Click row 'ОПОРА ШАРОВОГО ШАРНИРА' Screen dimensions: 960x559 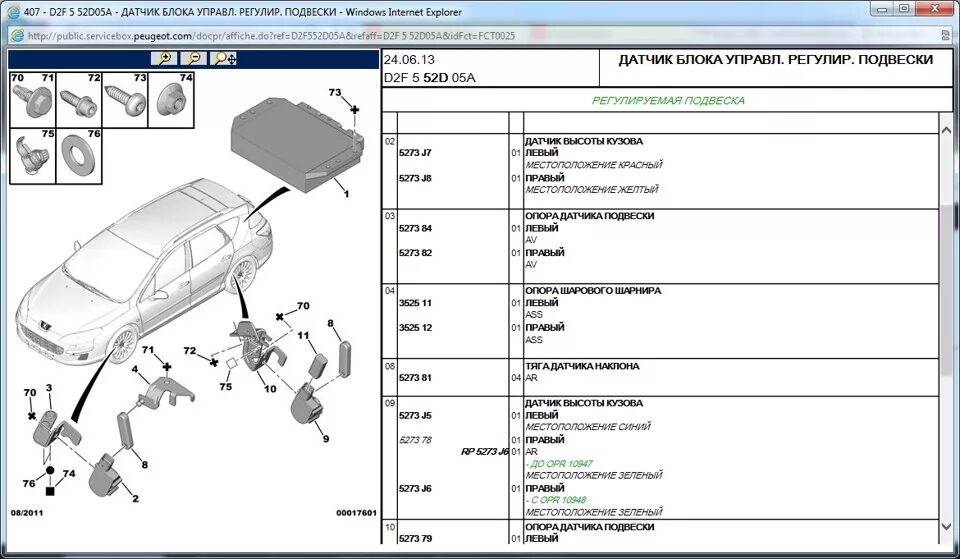[593, 290]
